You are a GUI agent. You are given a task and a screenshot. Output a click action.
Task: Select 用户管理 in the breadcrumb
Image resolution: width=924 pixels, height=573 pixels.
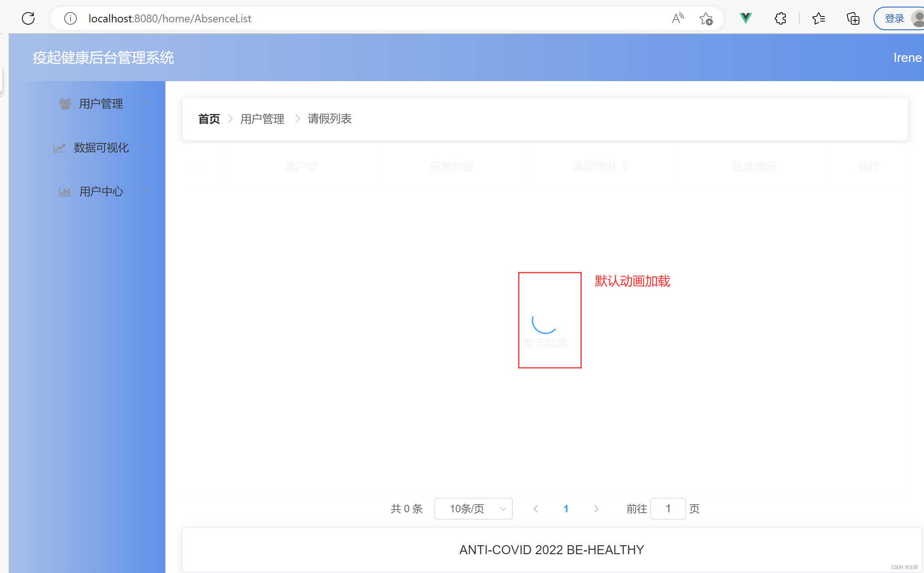[262, 119]
